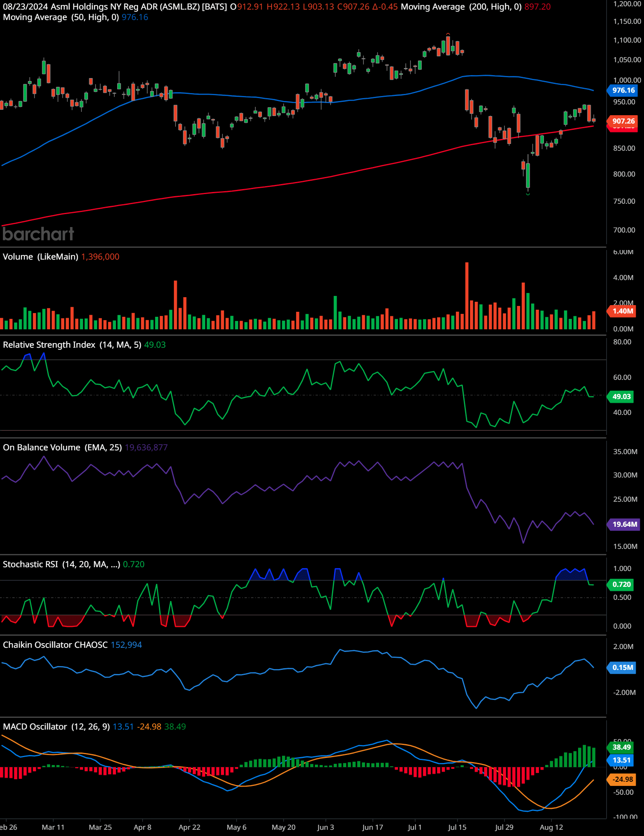Screen dimensions: 644x836
Task: Click the On Balance Volume (EMA, 25) title
Action: click(x=62, y=447)
